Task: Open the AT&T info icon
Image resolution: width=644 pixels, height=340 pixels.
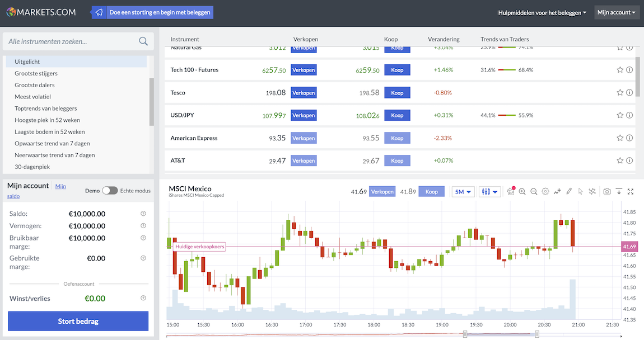Action: (x=629, y=160)
